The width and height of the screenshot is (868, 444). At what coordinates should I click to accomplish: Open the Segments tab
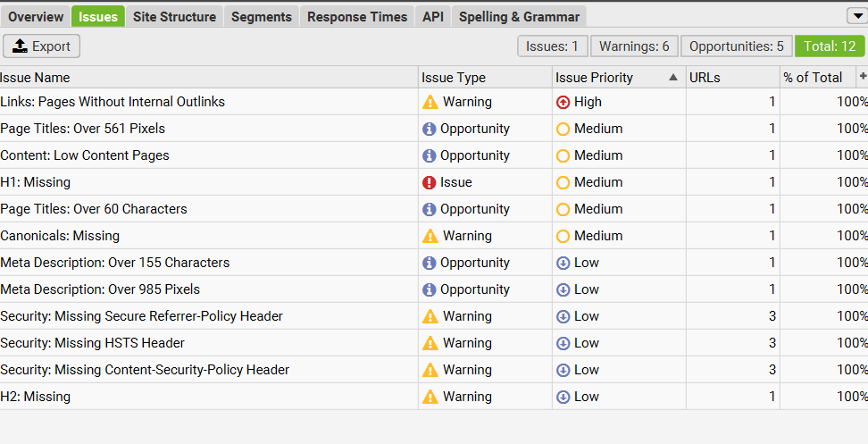pos(262,17)
